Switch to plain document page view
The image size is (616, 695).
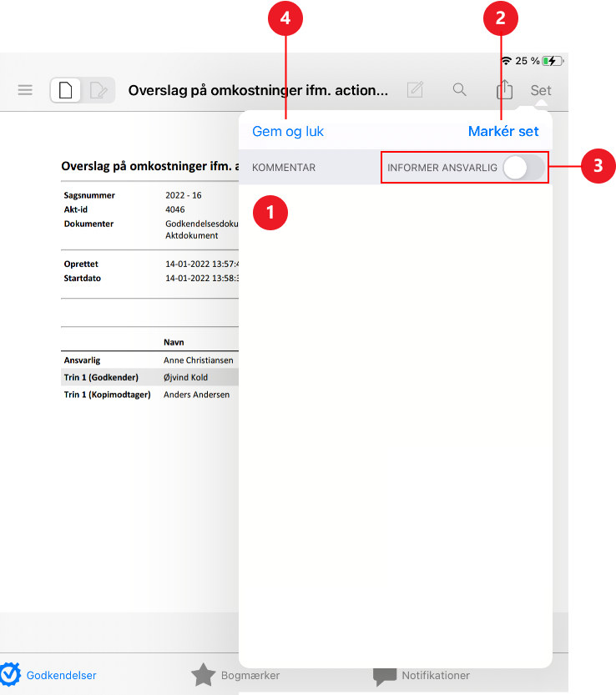pyautogui.click(x=67, y=90)
